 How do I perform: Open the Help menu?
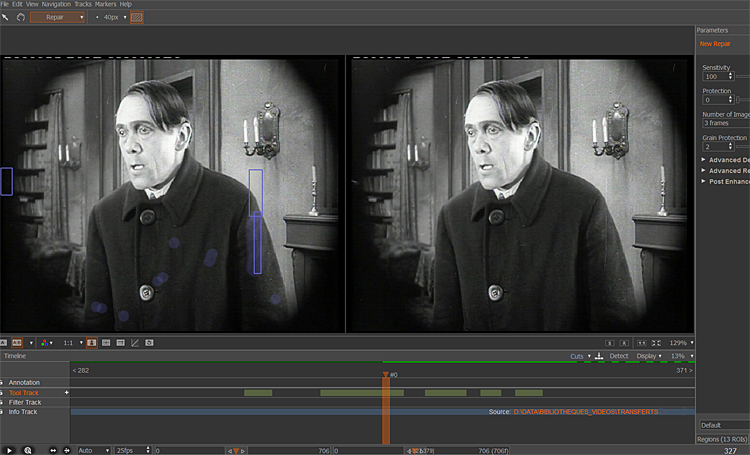pyautogui.click(x=125, y=4)
